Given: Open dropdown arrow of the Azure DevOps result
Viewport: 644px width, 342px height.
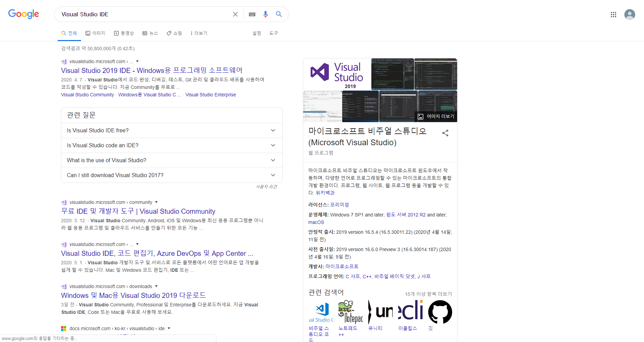Looking at the screenshot, I should 137,244.
